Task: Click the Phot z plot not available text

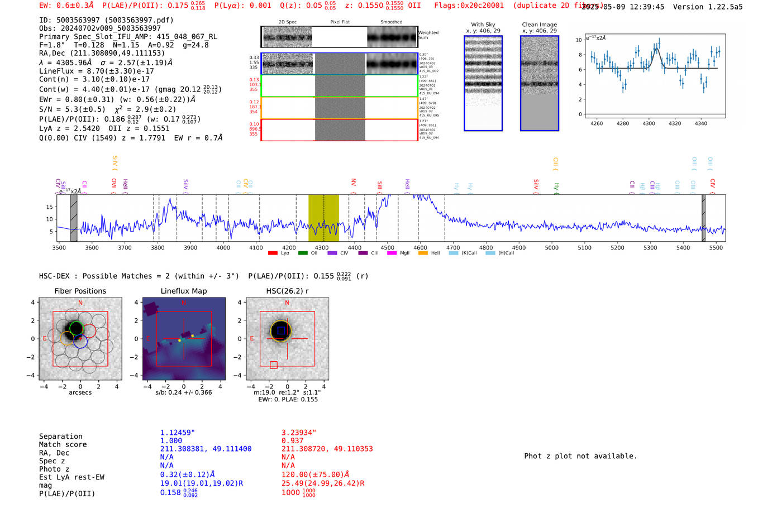Action: point(580,456)
